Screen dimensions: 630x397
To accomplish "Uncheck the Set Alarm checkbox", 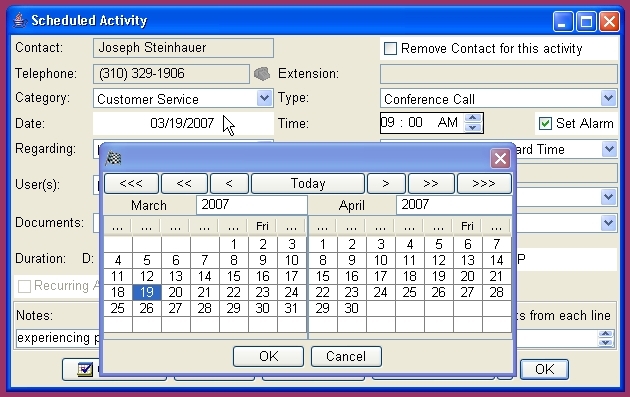I will tap(545, 123).
